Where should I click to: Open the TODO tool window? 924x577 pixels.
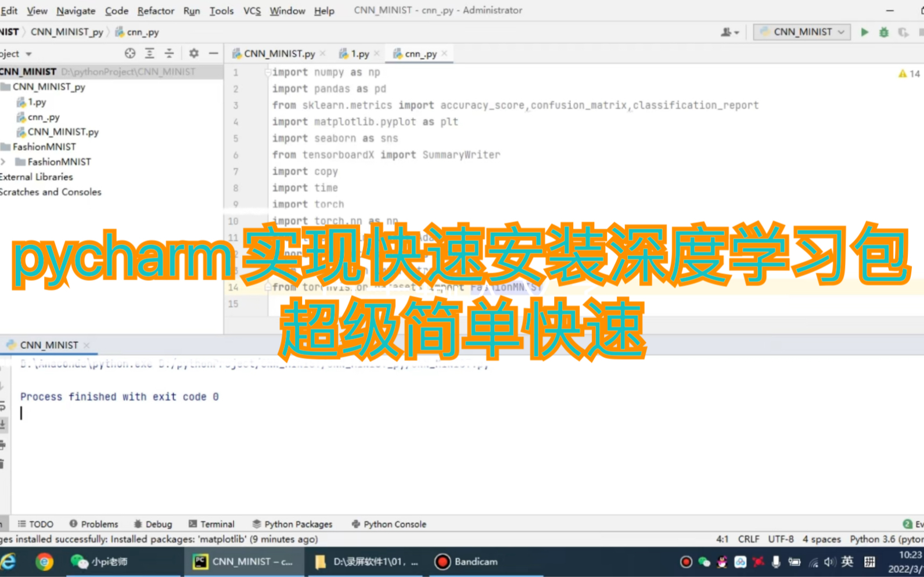35,524
